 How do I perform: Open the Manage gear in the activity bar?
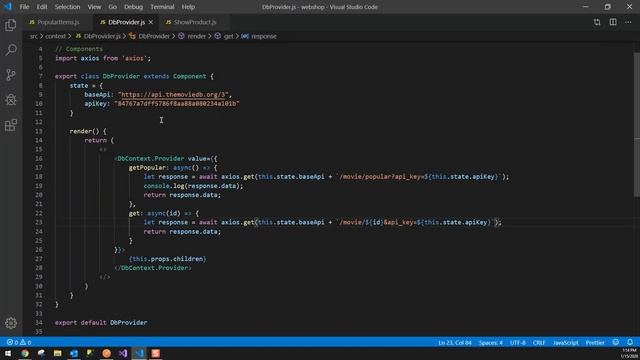coord(11,323)
